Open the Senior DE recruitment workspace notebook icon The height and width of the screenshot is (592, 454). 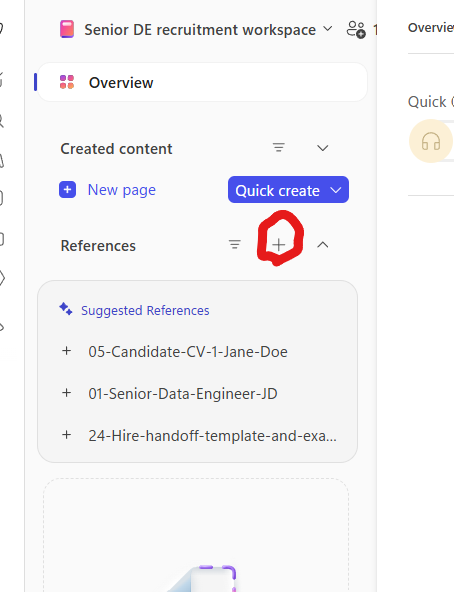(67, 29)
